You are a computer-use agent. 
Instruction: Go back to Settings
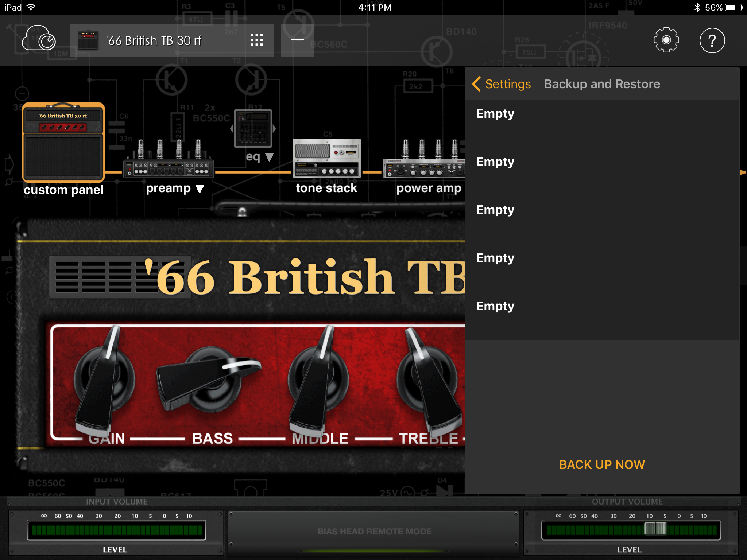click(x=502, y=84)
